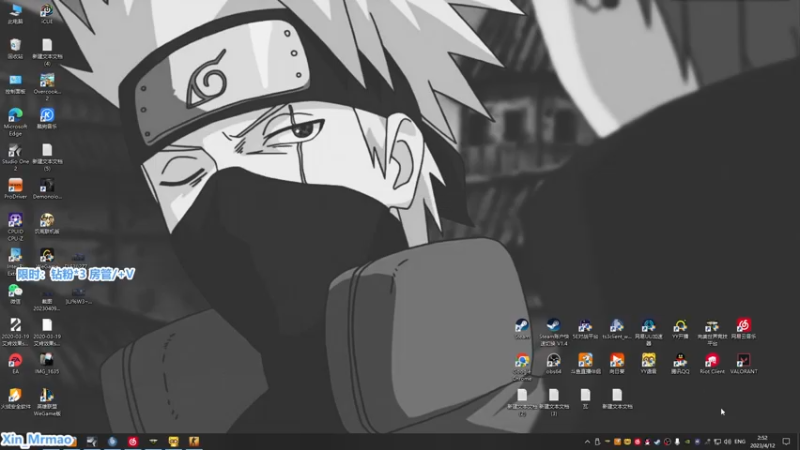Screen dimensions: 800x450
Task: Open CS:GO icon in taskbar
Action: tap(194, 441)
